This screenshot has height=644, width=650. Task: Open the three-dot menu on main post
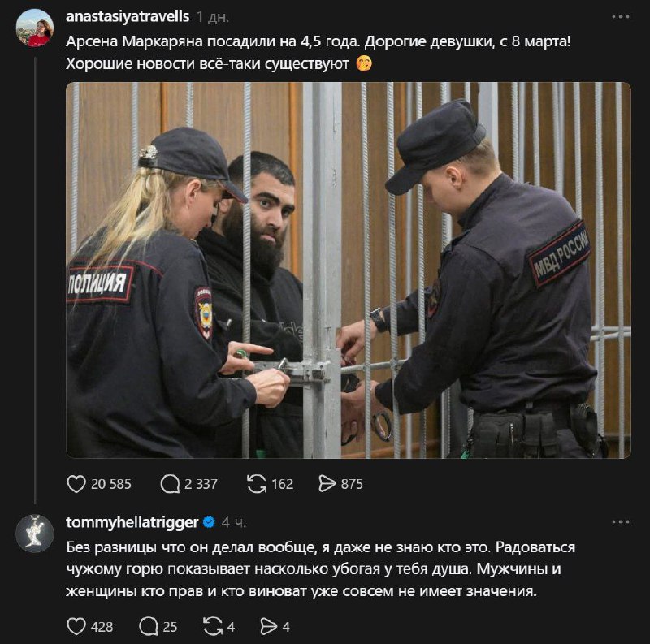click(x=621, y=17)
